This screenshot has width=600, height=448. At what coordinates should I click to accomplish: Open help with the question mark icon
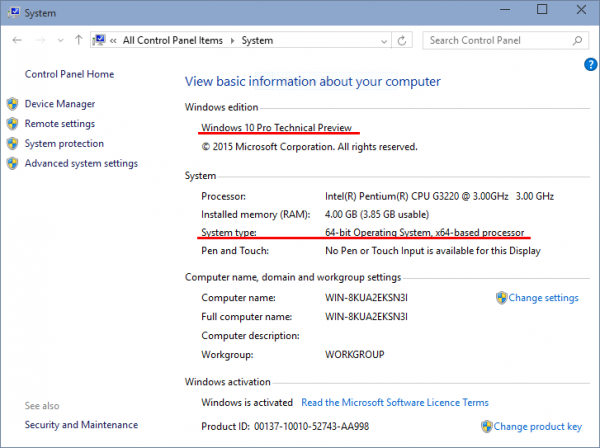pos(590,64)
